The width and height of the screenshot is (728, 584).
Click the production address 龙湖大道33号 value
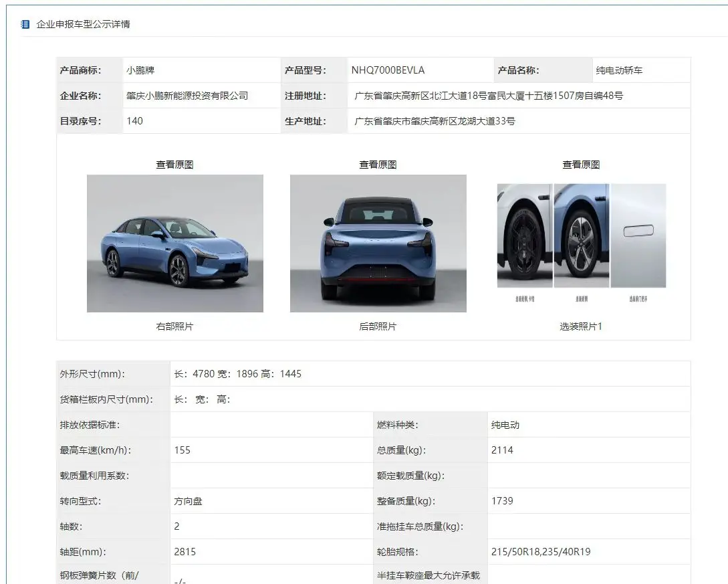click(435, 121)
